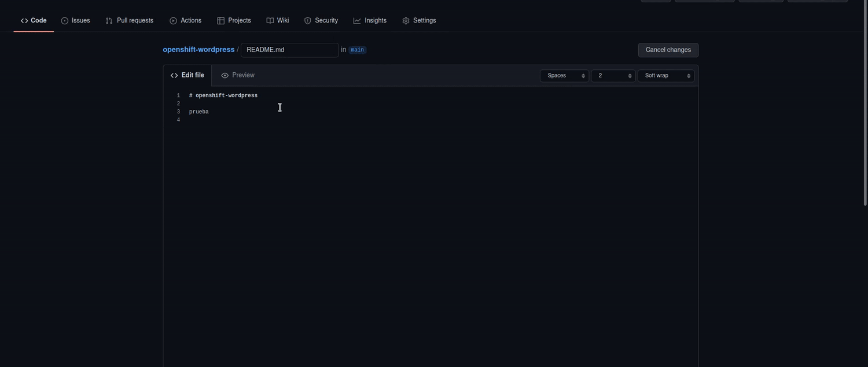
Task: Open the Issues tab
Action: (x=75, y=21)
